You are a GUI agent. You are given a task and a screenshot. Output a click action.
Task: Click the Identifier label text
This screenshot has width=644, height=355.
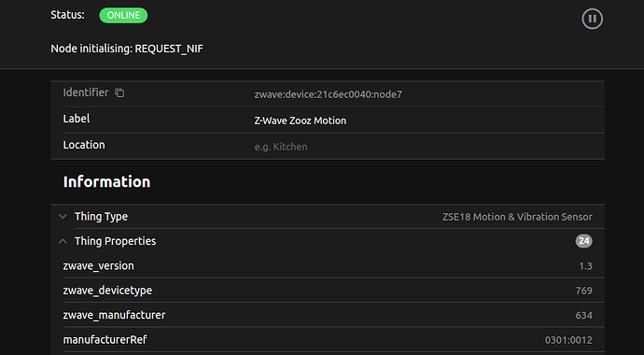tap(86, 92)
